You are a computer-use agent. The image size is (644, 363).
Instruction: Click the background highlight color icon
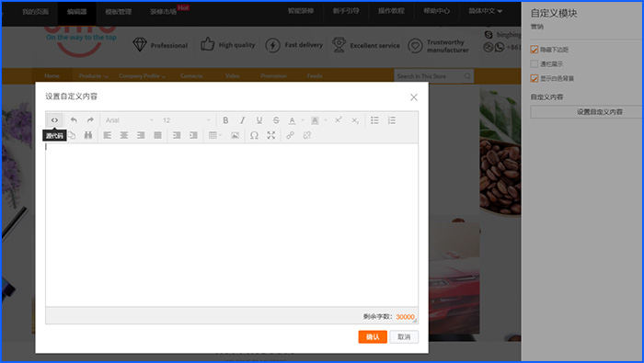(315, 120)
